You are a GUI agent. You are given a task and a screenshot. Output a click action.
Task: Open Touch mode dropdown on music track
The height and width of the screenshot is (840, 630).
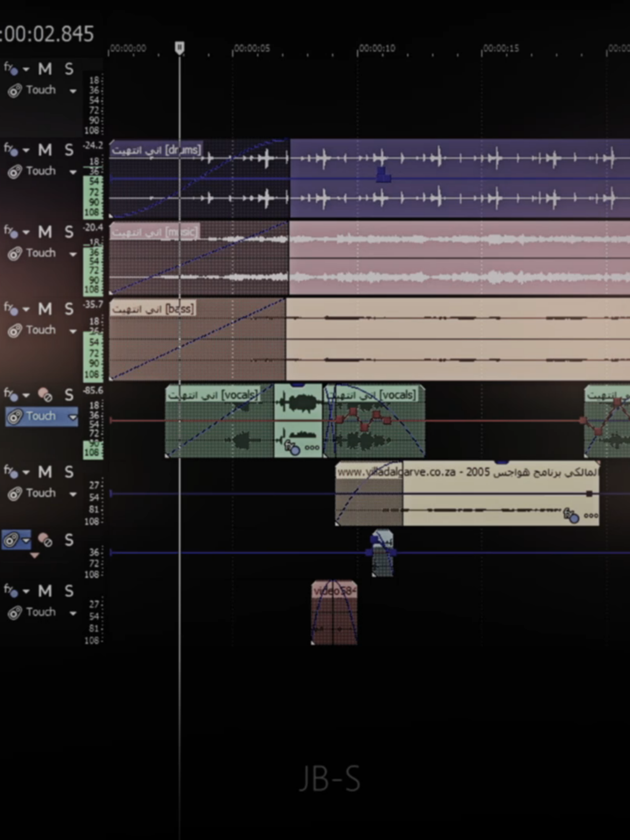73,254
